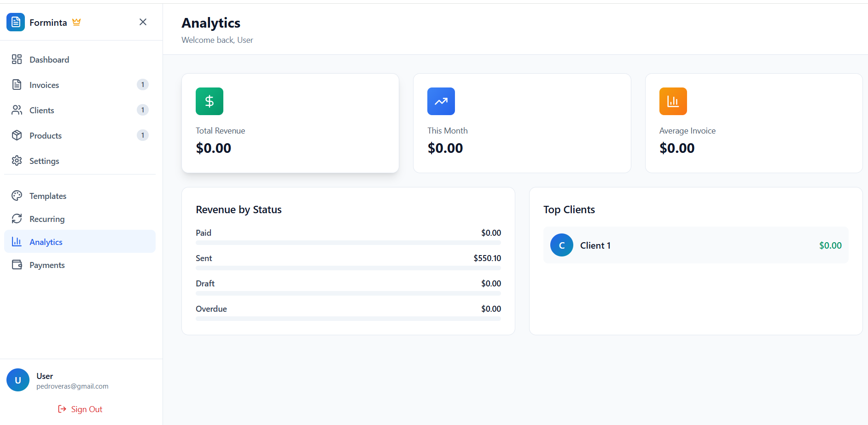Open the Dashboard menu item

(x=80, y=59)
